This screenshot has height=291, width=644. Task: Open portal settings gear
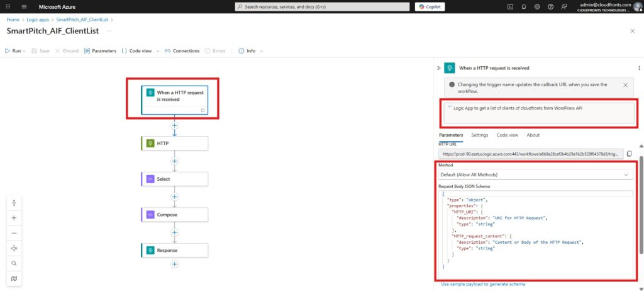pyautogui.click(x=537, y=7)
